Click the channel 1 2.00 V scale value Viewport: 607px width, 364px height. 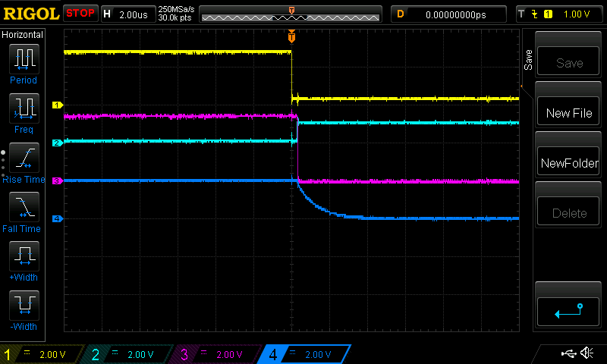click(52, 354)
